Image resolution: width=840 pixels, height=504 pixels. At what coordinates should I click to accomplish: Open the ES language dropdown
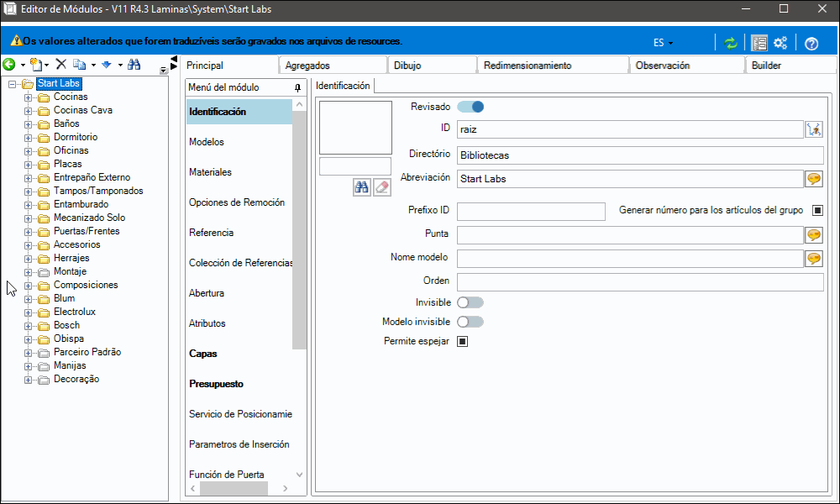click(x=664, y=43)
